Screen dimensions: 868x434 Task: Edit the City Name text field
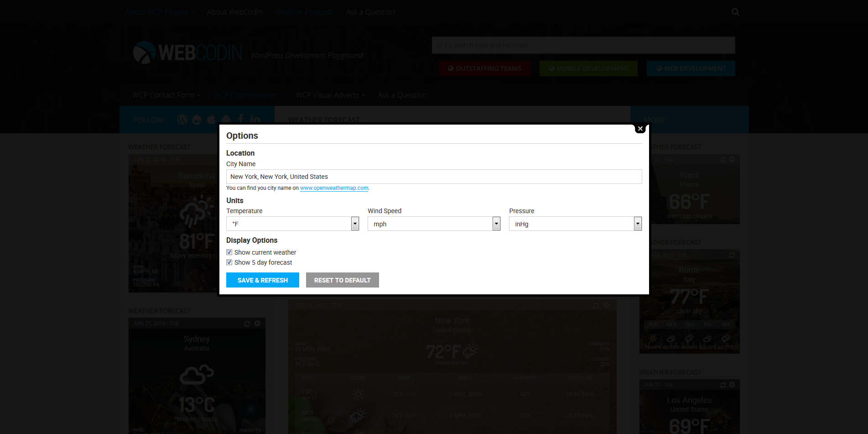[434, 177]
